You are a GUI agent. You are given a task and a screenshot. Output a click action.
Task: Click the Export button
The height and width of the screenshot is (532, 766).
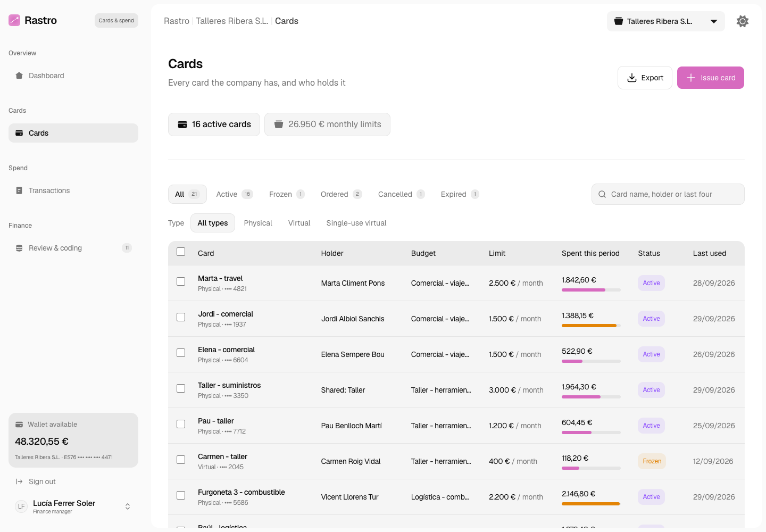click(645, 78)
